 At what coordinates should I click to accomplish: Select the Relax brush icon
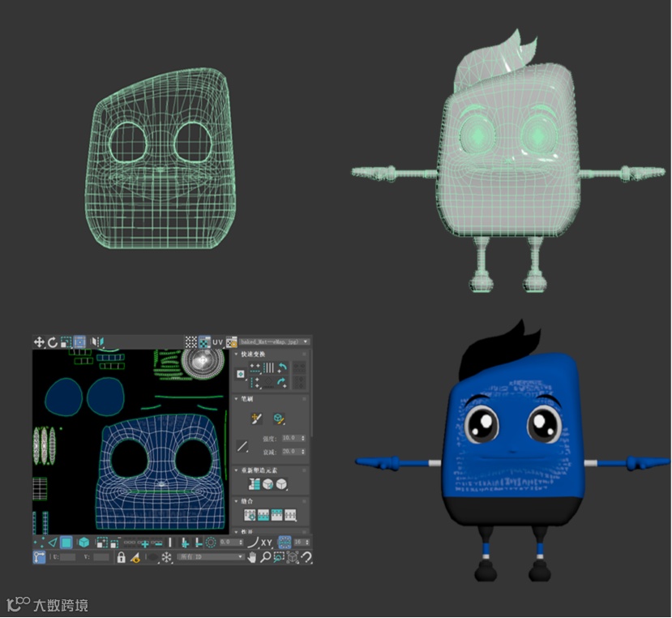click(279, 418)
